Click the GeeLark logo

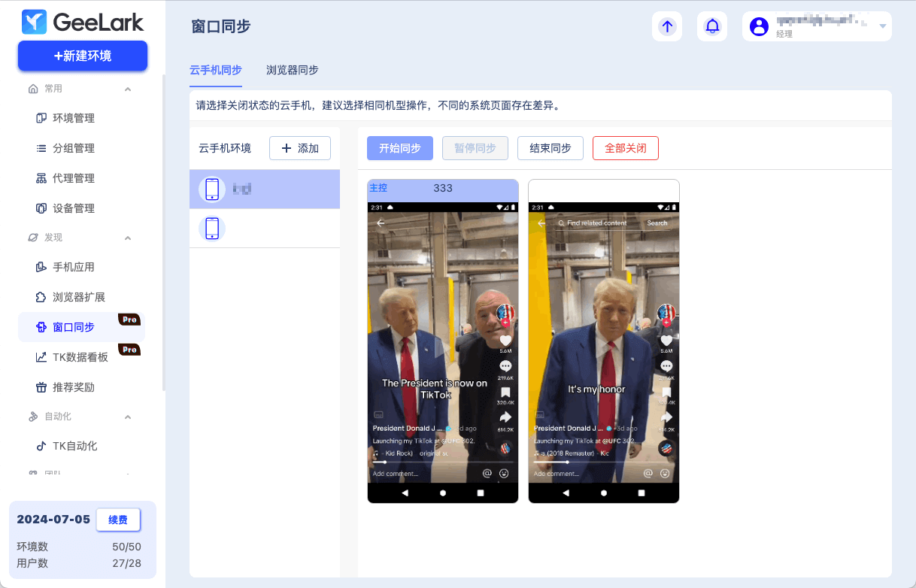pyautogui.click(x=83, y=23)
